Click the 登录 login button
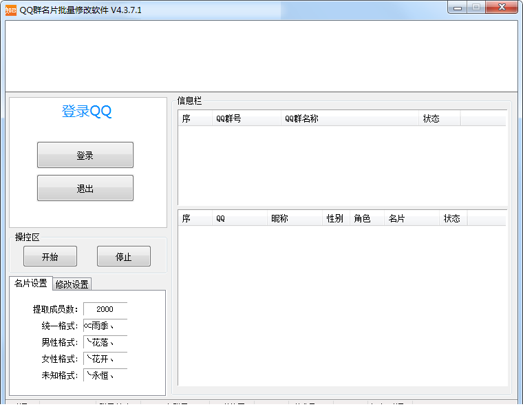Screen dimensions: 523x420 85,155
